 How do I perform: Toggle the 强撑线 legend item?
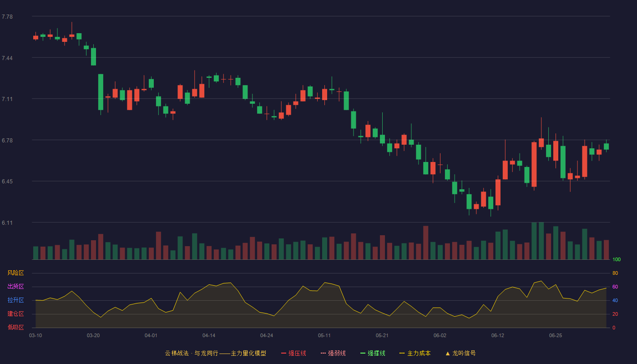[x=373, y=353]
